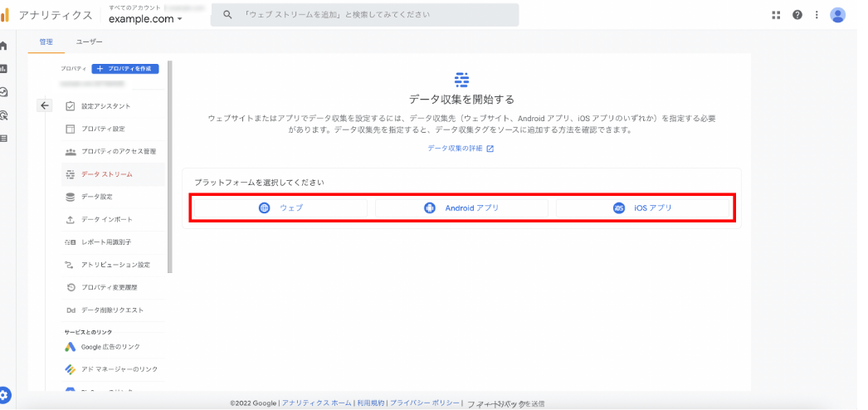Switch to the 管理 tab
The width and height of the screenshot is (868, 410).
(x=46, y=41)
